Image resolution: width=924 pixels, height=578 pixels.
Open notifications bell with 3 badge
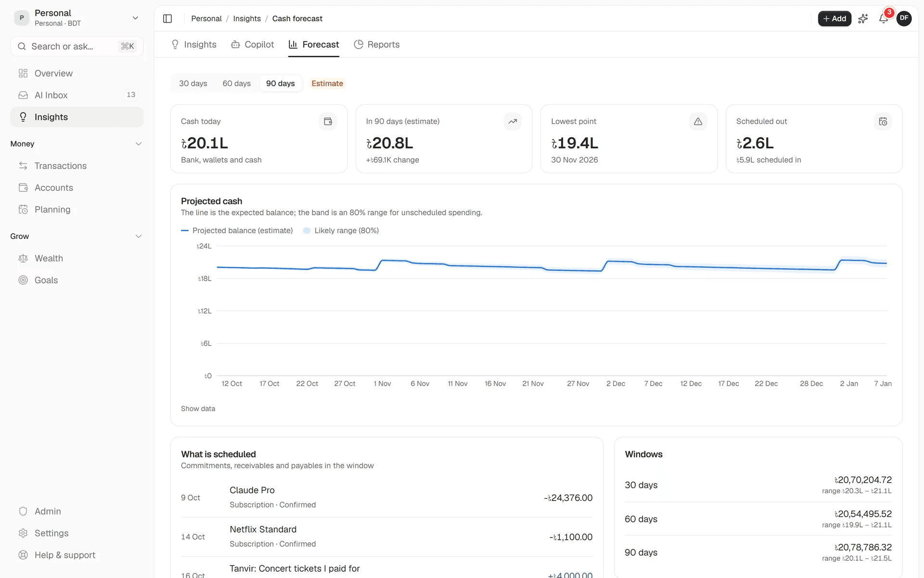(x=884, y=18)
